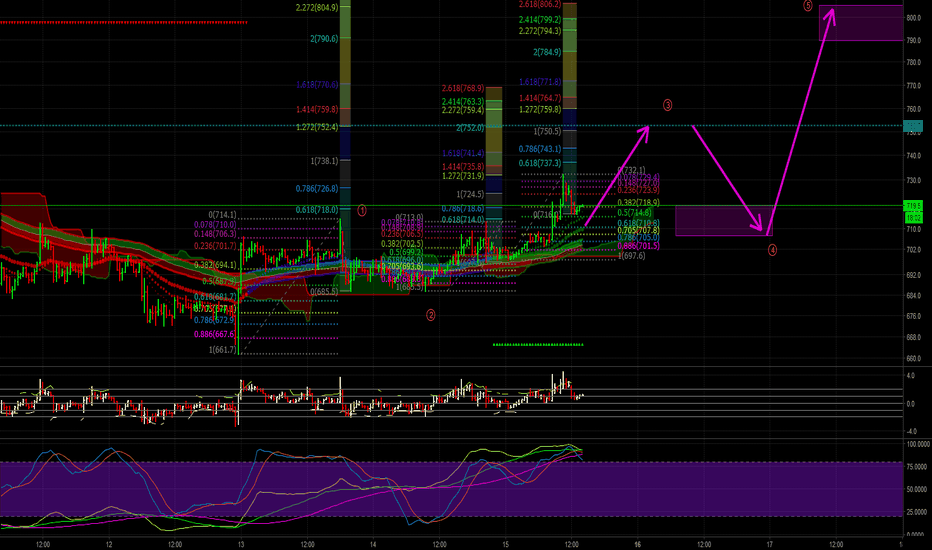Click the 0.618(718.0) level label

pyautogui.click(x=317, y=210)
